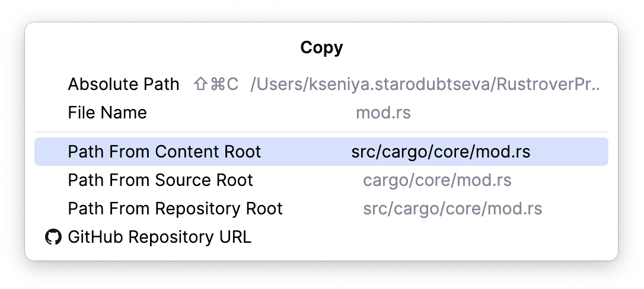This screenshot has height=289, width=644.
Task: Click the empty area right of GitHub Repository URL
Action: [x=427, y=237]
